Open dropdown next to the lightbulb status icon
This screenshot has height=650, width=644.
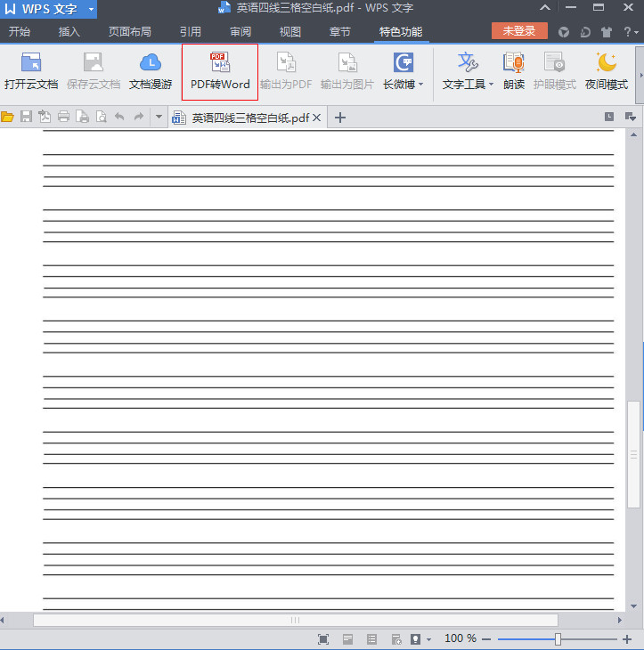point(428,639)
